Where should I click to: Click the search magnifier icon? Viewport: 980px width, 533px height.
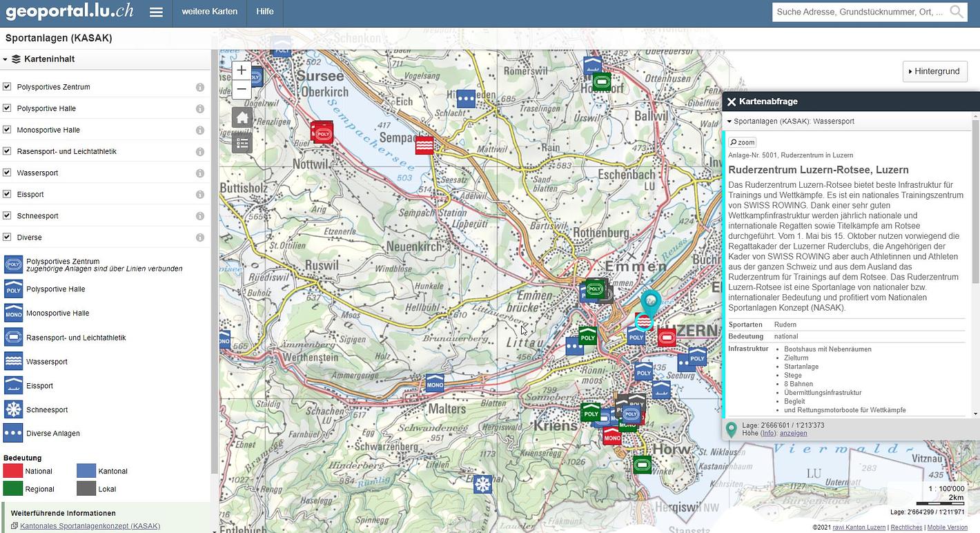pos(957,12)
